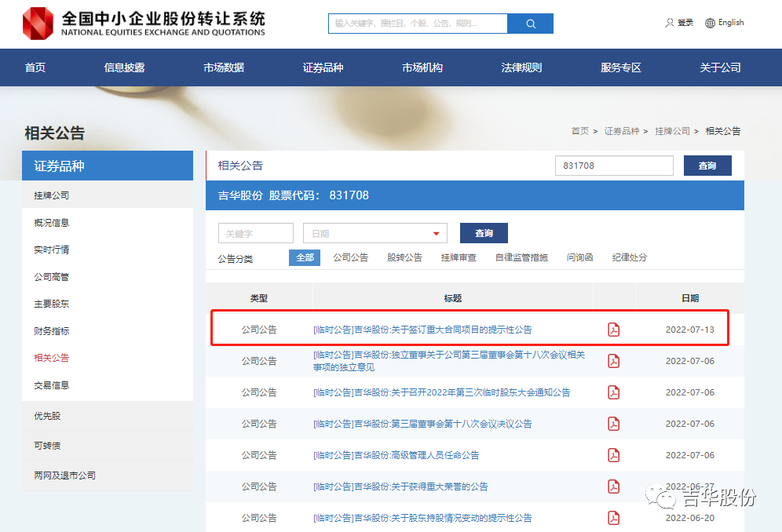The image size is (782, 532).
Task: Open the 日期 date dropdown
Action: (375, 233)
